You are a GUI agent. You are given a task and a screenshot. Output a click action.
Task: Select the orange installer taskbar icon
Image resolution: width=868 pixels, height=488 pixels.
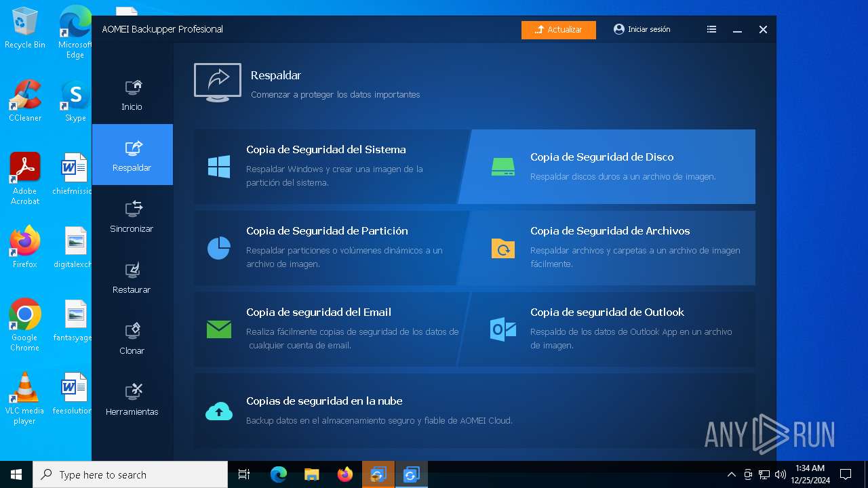pos(378,474)
